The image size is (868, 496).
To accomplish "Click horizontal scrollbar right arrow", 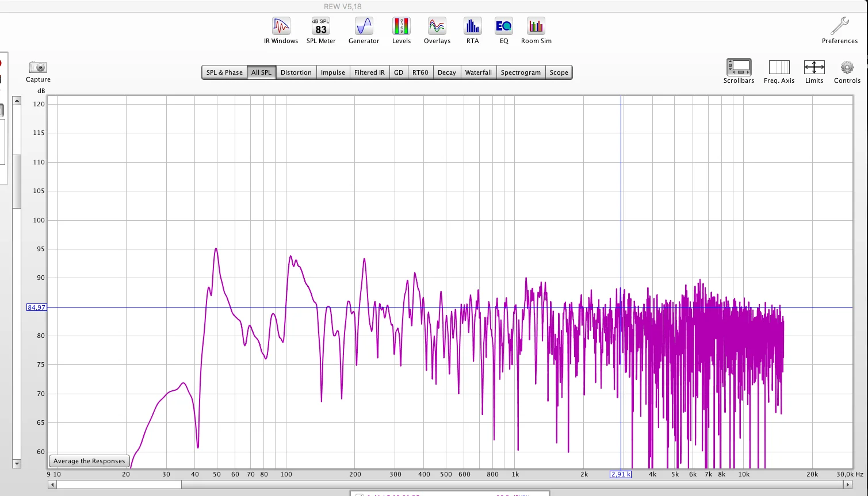I will pos(848,485).
